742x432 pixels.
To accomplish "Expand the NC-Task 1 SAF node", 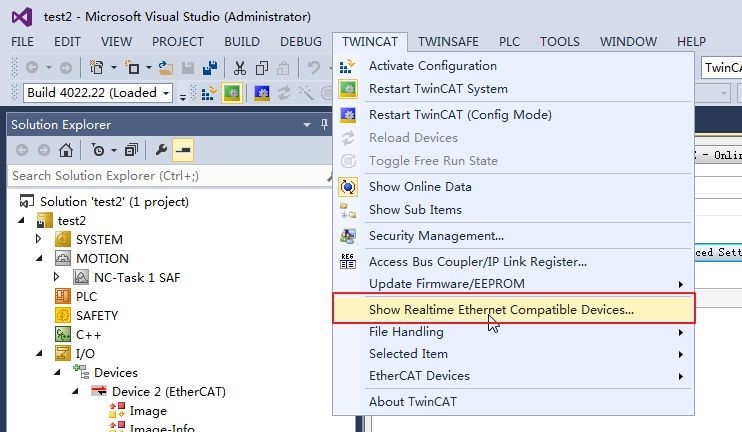I will (57, 277).
